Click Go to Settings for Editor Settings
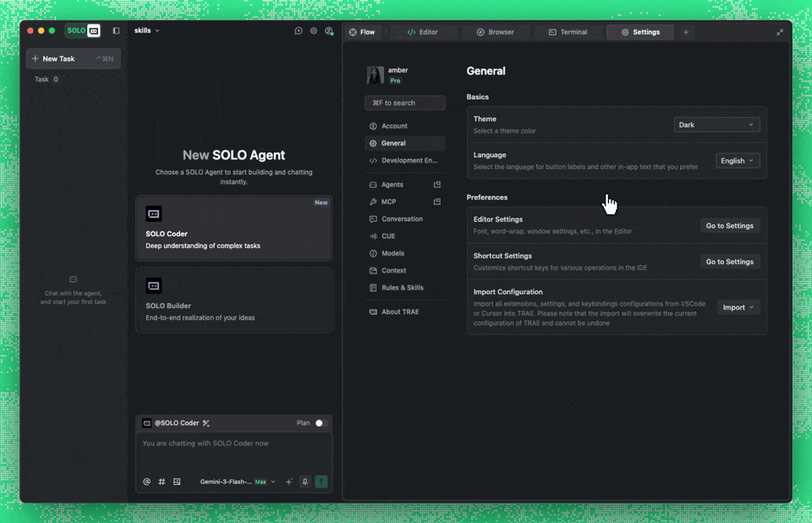Viewport: 812px width, 523px height. [x=730, y=225]
